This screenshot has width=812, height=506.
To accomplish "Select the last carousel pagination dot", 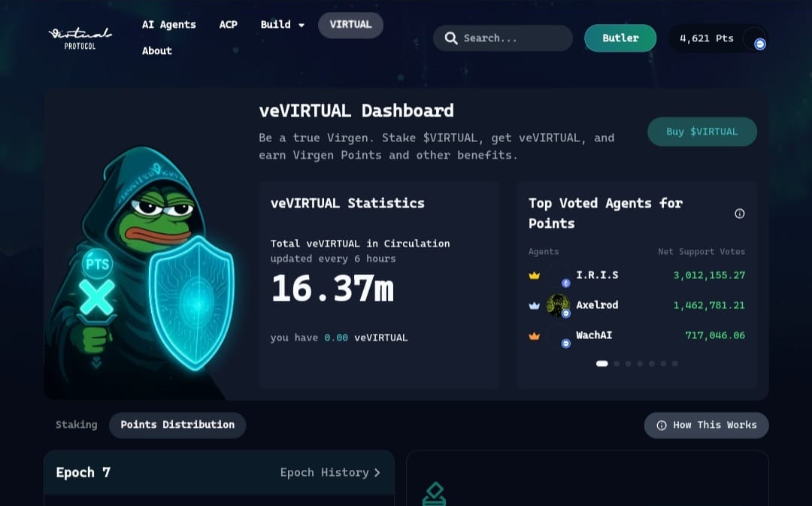I will (674, 364).
